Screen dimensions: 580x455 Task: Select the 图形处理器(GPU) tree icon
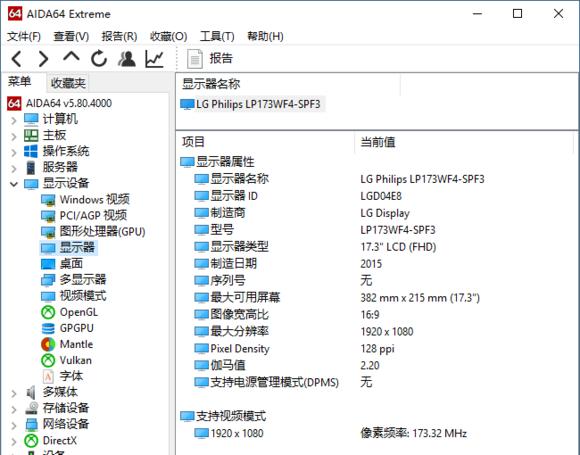click(48, 232)
